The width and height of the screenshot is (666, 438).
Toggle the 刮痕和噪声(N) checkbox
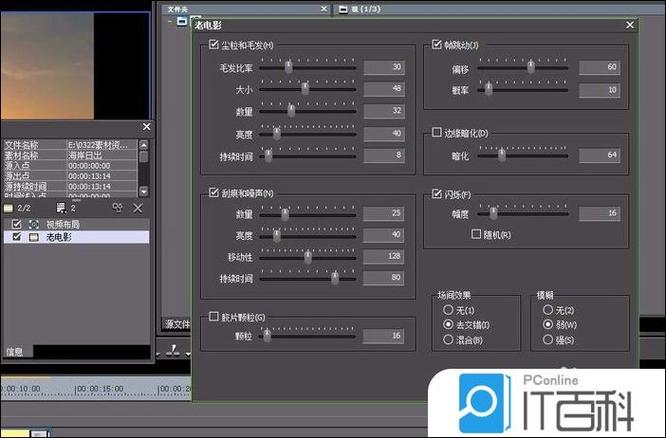point(214,192)
